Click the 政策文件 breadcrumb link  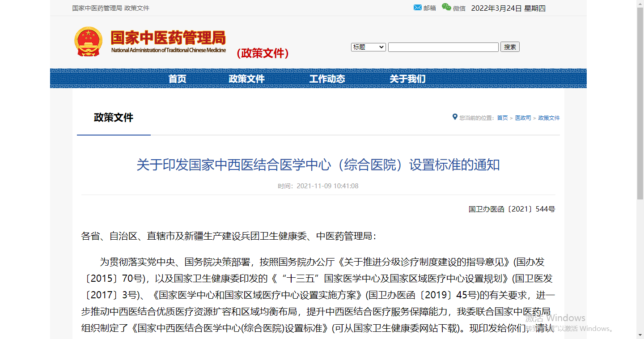(x=549, y=118)
